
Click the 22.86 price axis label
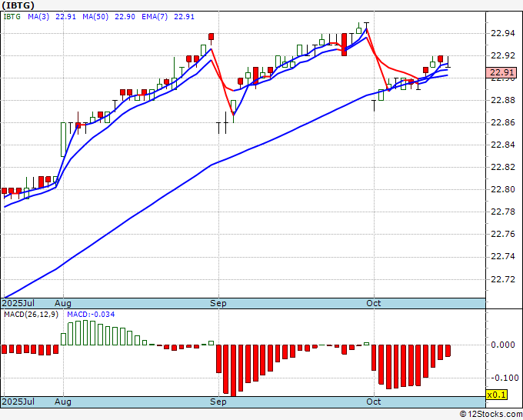coord(503,122)
